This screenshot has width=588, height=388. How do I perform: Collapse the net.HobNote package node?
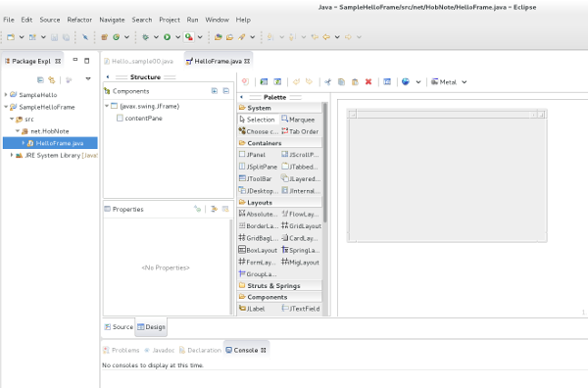click(x=18, y=131)
